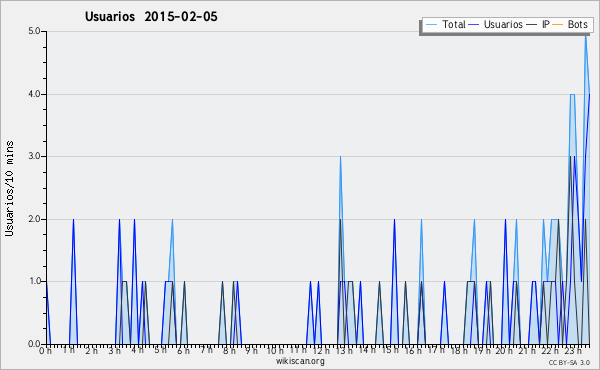Click the CC BY-SA 3.0 license text
The width and height of the screenshot is (600, 370).
tap(569, 362)
